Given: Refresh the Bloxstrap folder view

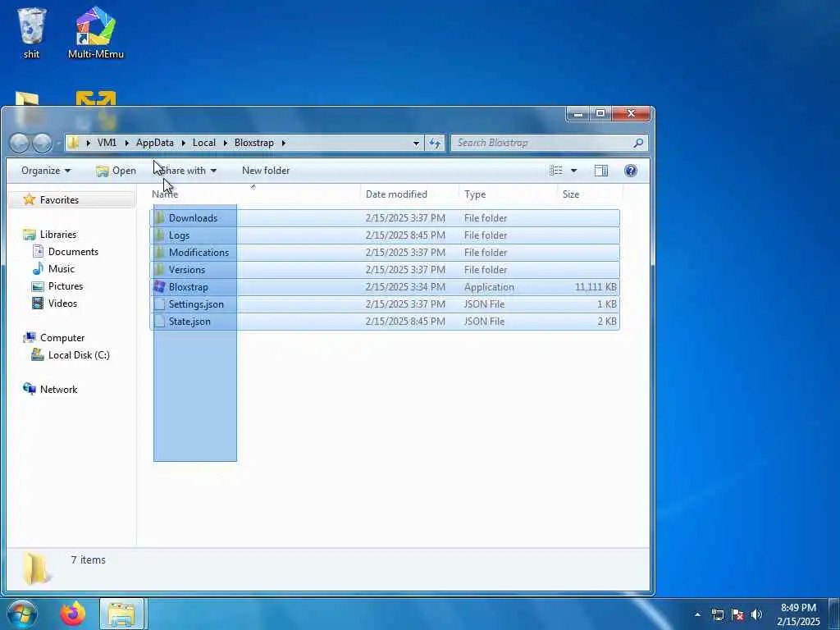Looking at the screenshot, I should click(435, 143).
